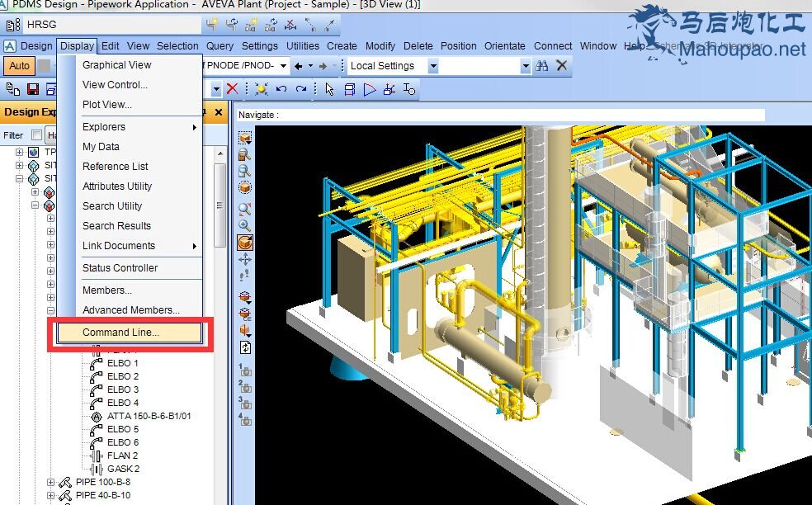The image size is (812, 505).
Task: Open the Local Settings dropdown
Action: pos(433,66)
